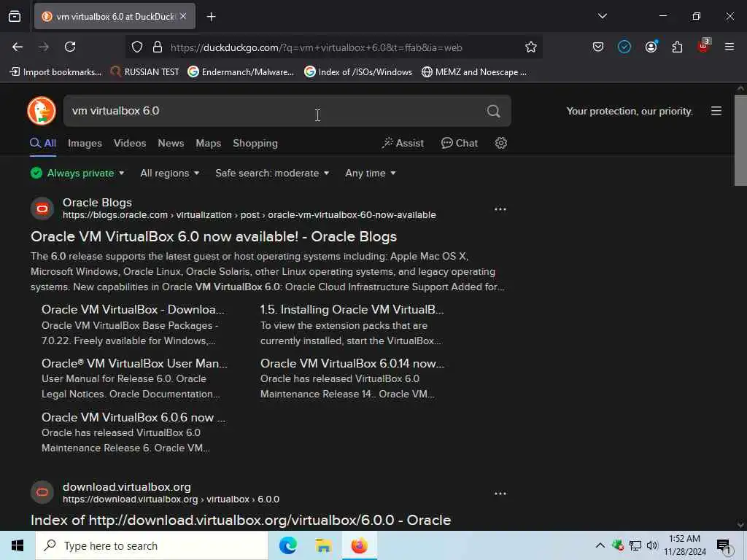747x560 pixels.
Task: Open Oracle VM VirtualBox User Manual sublink
Action: coord(134,363)
